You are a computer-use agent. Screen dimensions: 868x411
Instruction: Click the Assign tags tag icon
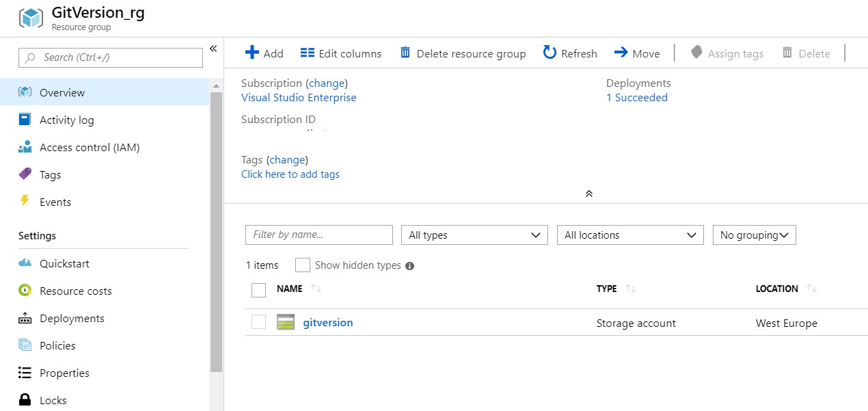(696, 53)
